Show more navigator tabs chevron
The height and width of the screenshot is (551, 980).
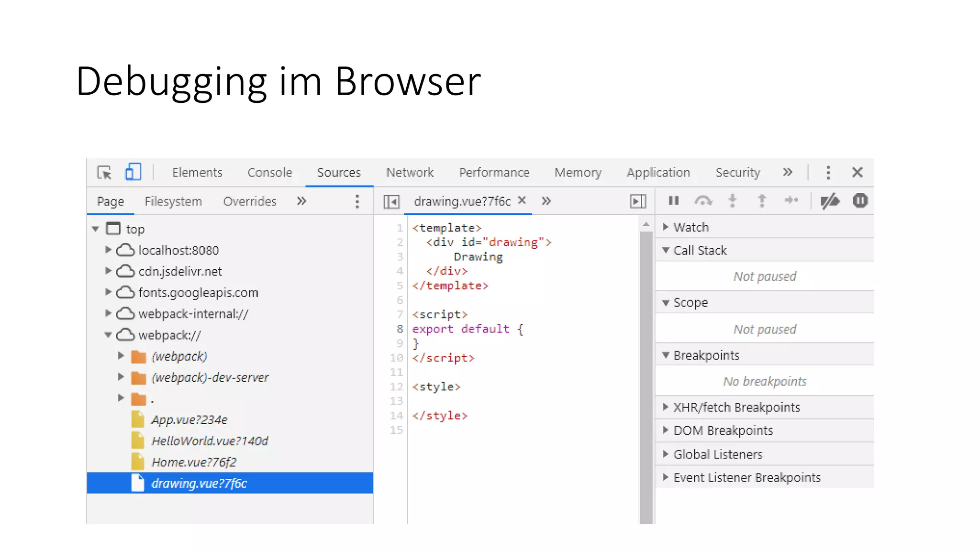tap(301, 201)
